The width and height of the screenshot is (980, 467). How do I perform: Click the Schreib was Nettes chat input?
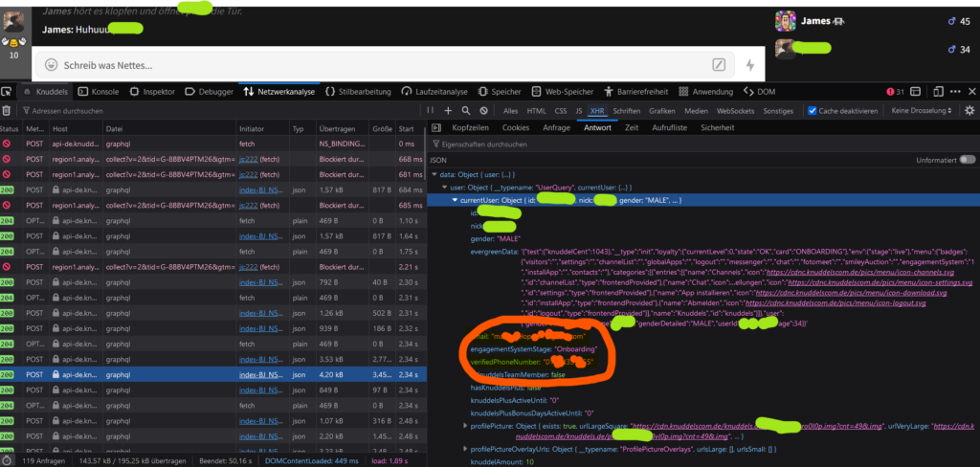(x=387, y=65)
